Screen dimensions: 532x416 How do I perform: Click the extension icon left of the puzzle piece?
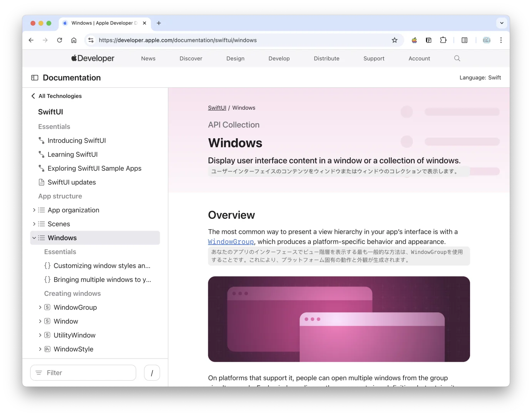[428, 40]
